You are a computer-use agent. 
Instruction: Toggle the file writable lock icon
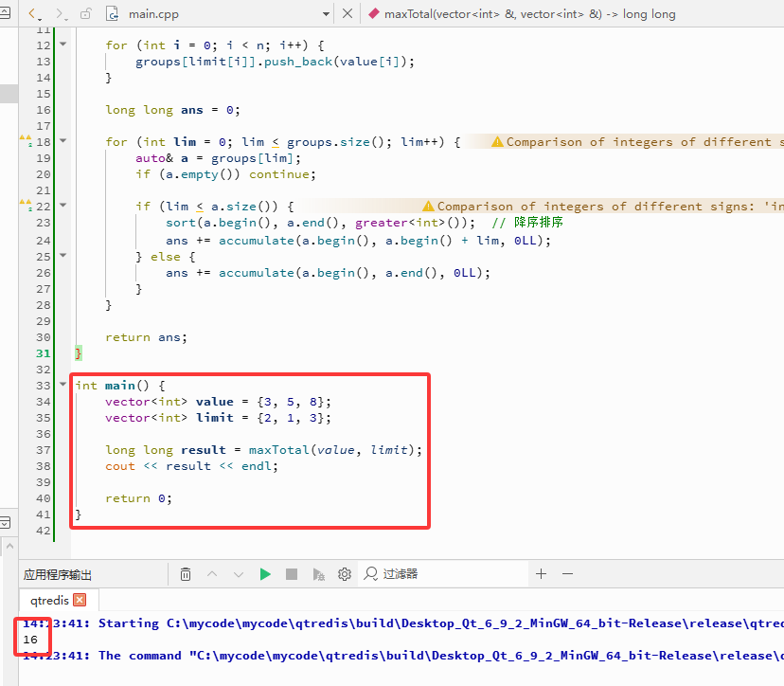(x=86, y=13)
